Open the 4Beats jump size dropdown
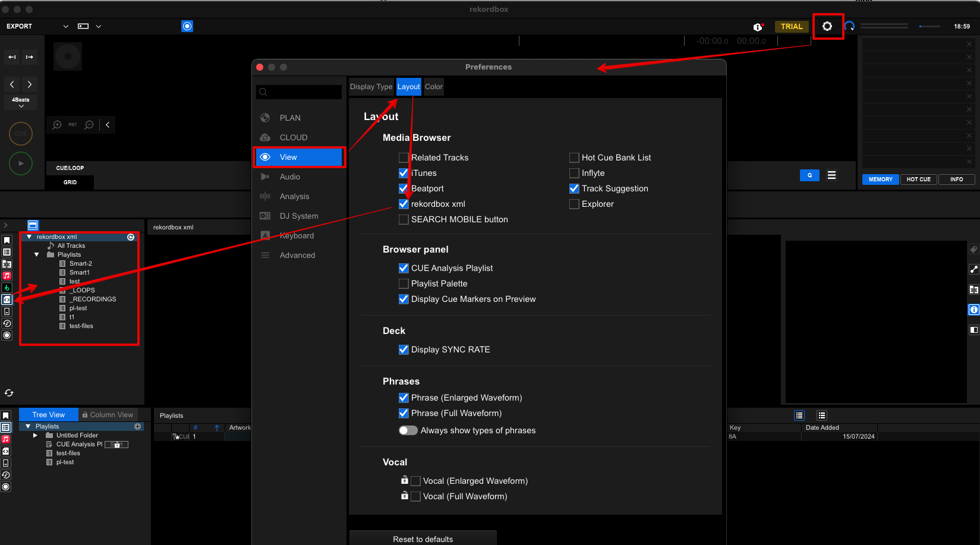 pos(21,102)
